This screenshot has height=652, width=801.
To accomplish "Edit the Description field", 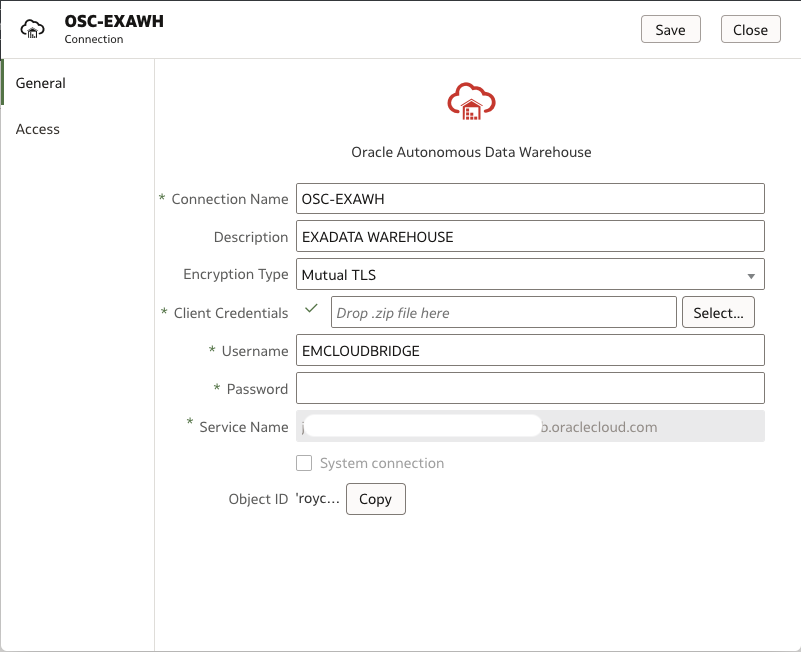I will tap(530, 237).
